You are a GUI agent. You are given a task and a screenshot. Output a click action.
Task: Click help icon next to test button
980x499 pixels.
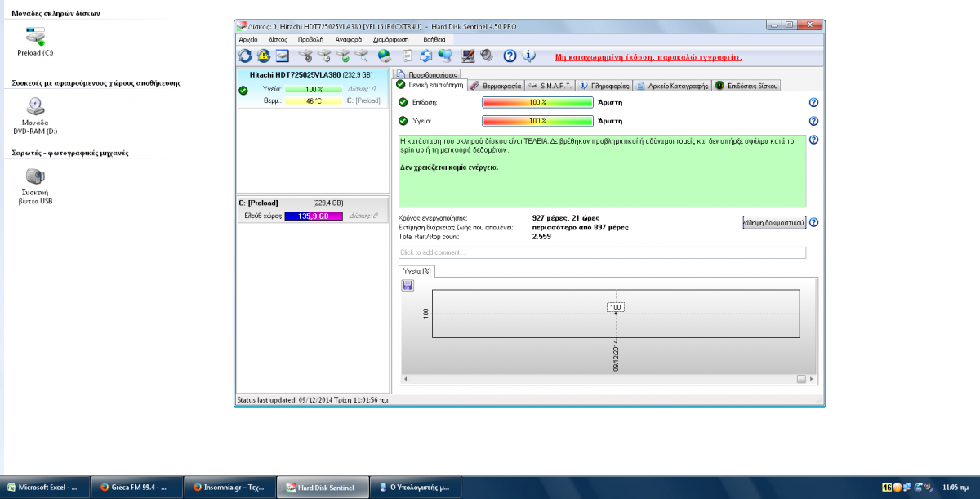click(813, 222)
